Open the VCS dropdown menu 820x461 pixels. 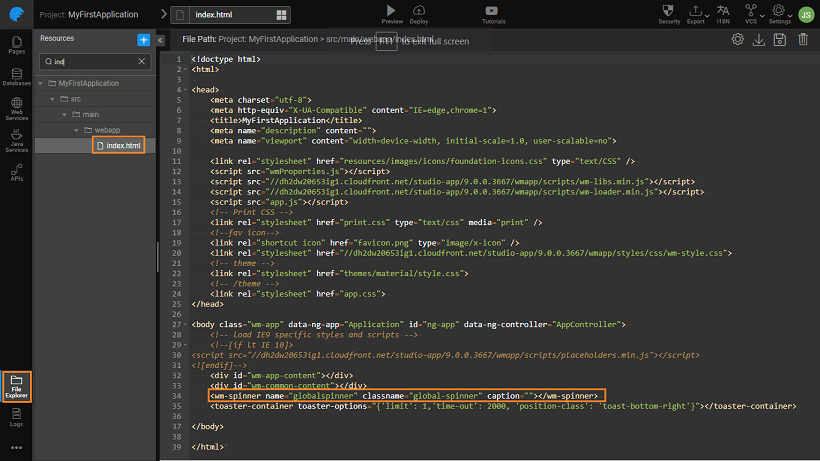click(x=751, y=13)
